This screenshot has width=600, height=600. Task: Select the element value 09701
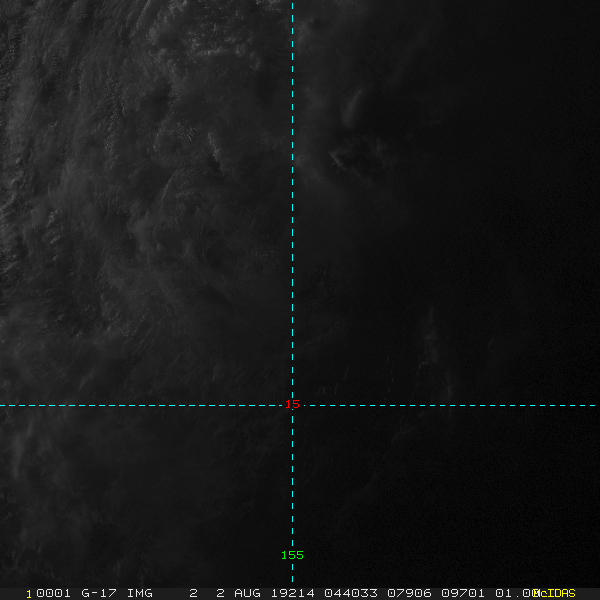pyautogui.click(x=463, y=593)
